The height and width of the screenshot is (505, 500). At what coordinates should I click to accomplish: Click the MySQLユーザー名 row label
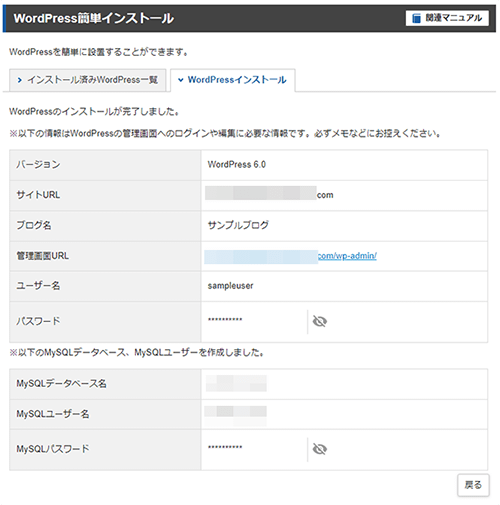(53, 414)
